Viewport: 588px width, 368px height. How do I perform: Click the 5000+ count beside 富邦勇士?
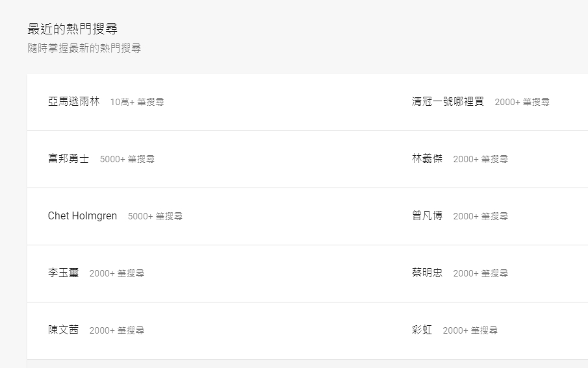click(127, 160)
